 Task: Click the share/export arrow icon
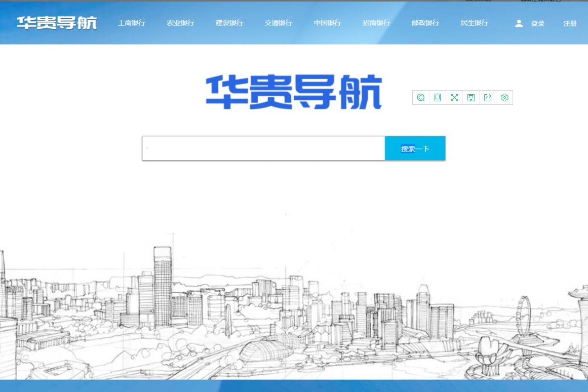point(488,97)
